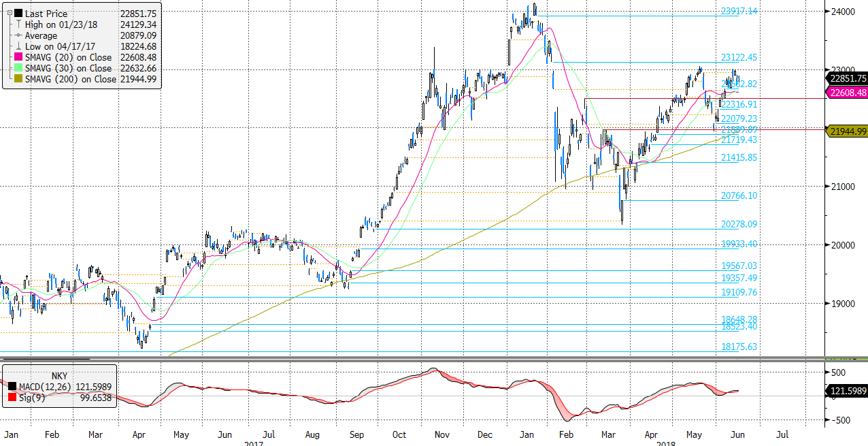Click the panel divider above MACD pane
868x446 pixels.
(x=434, y=358)
